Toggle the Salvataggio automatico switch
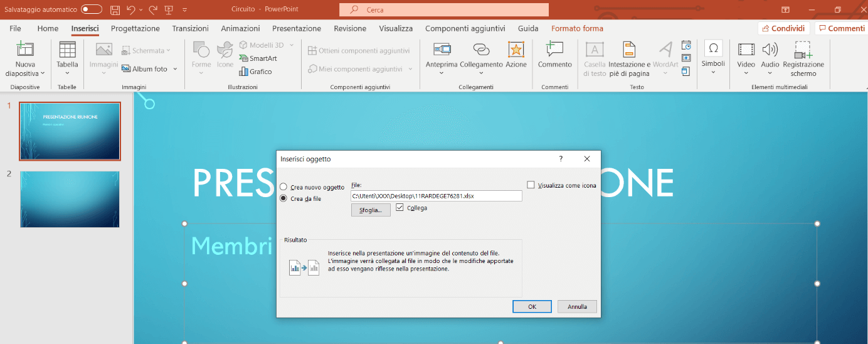 tap(92, 10)
